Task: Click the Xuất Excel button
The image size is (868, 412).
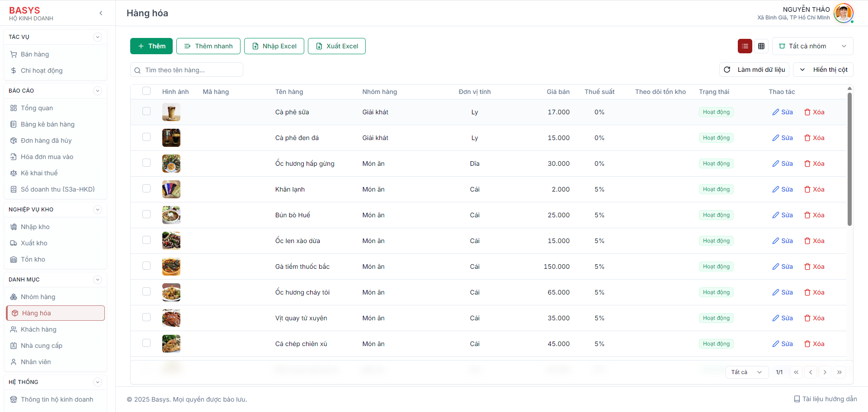Action: pyautogui.click(x=337, y=46)
